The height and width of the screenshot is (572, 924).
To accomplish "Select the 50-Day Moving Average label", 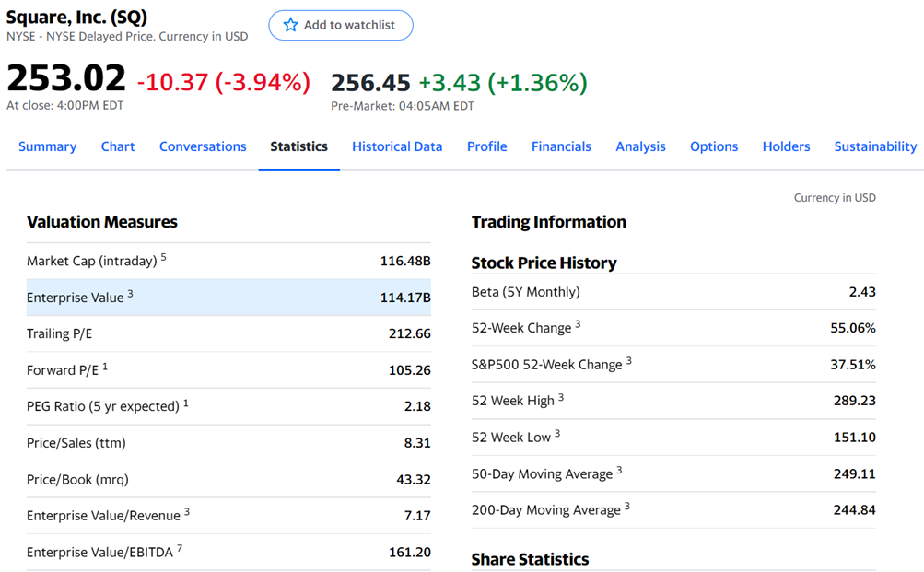I will [542, 473].
